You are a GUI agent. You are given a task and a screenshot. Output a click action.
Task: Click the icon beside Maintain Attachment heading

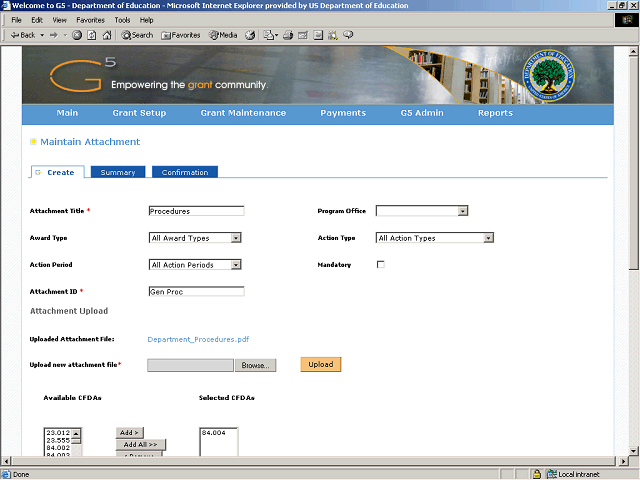pyautogui.click(x=33, y=142)
